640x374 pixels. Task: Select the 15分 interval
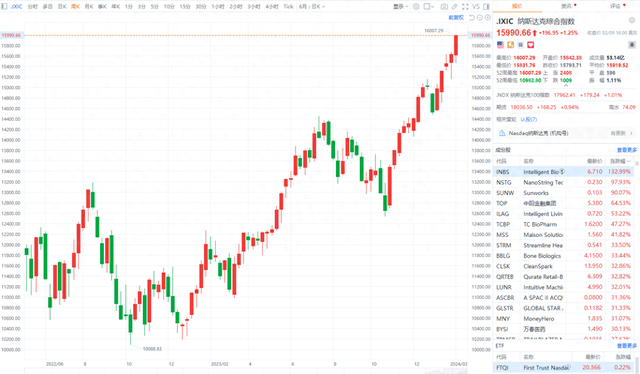click(185, 7)
